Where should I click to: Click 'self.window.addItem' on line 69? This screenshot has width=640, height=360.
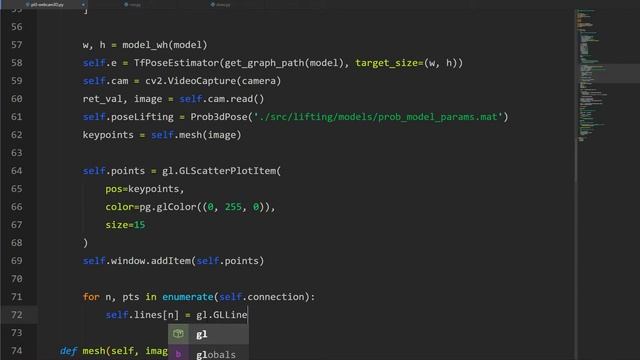[137, 261]
